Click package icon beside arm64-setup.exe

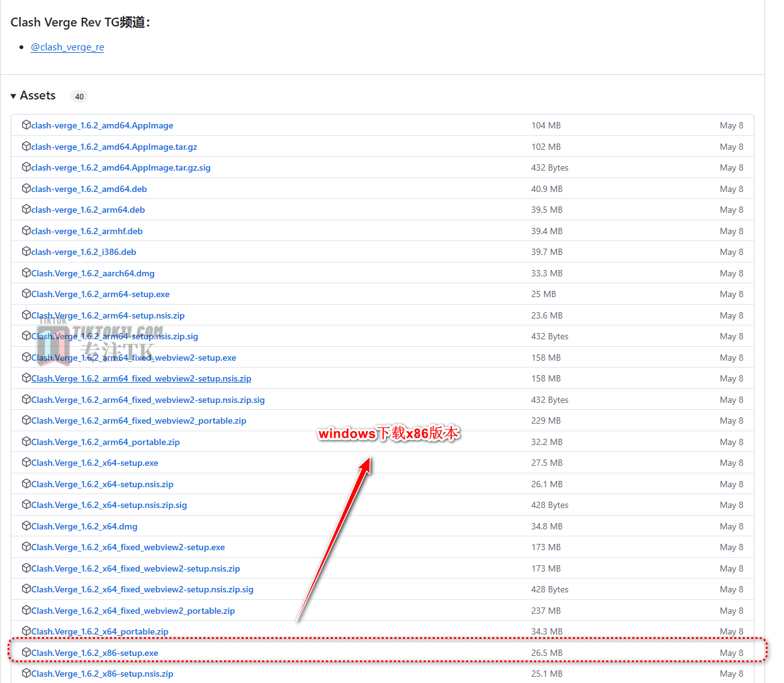coord(26,293)
